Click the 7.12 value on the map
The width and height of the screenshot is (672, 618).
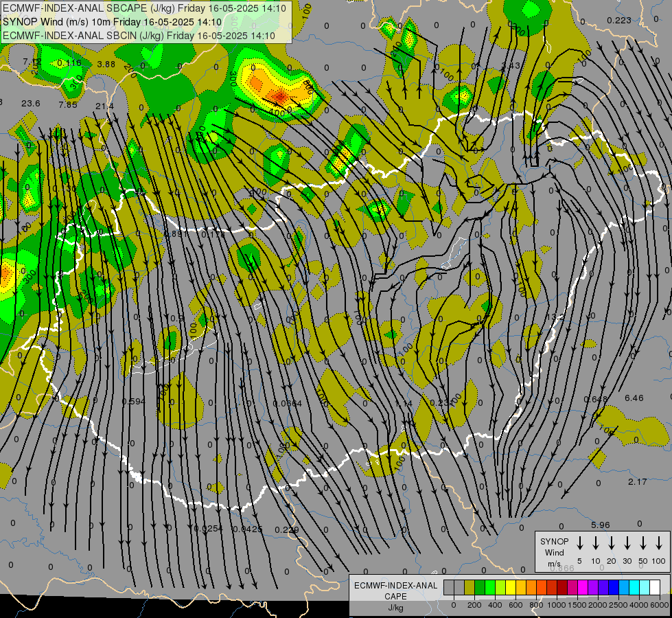coord(32,61)
